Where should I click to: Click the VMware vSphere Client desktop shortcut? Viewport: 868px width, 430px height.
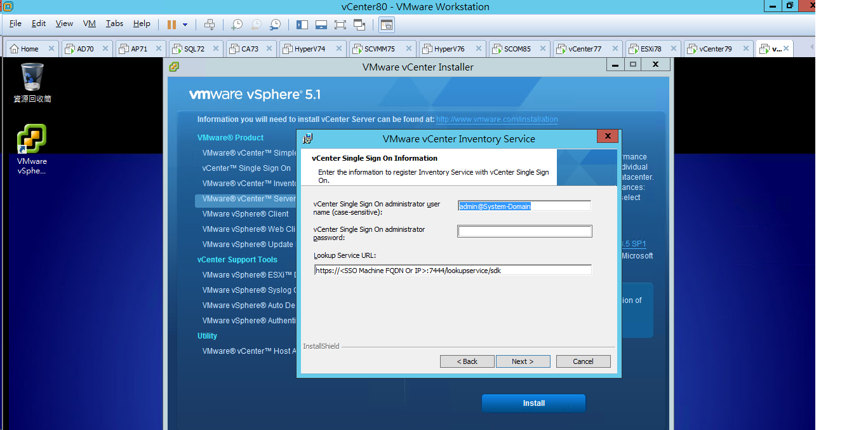coord(32,150)
